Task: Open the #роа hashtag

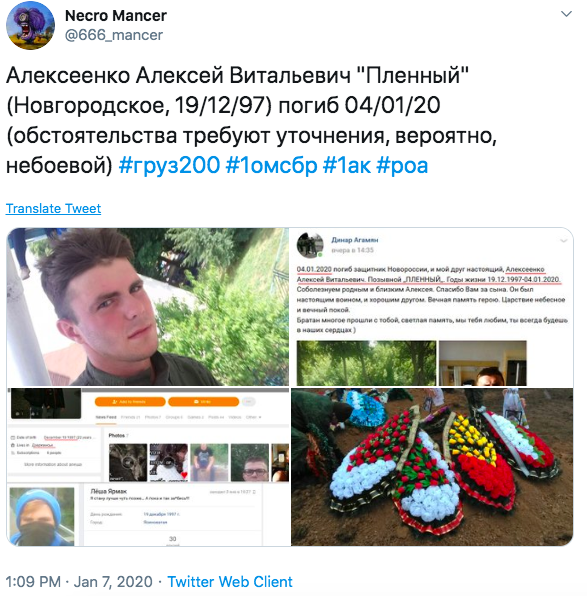Action: (402, 165)
